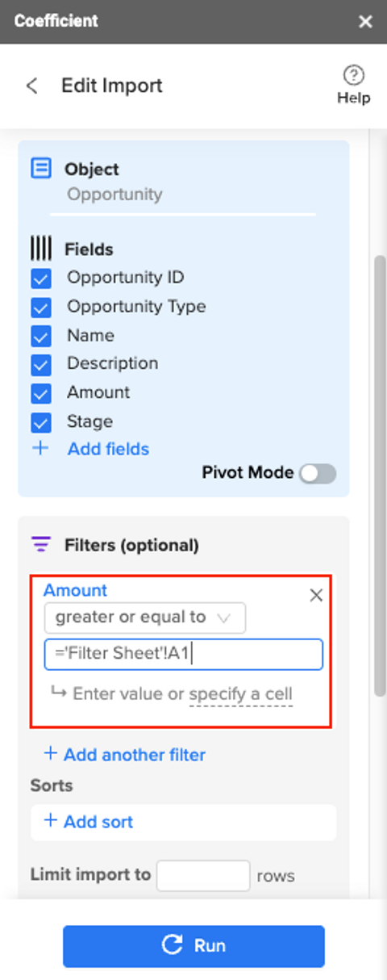
Task: Click the Amount filter field name
Action: pyautogui.click(x=75, y=590)
